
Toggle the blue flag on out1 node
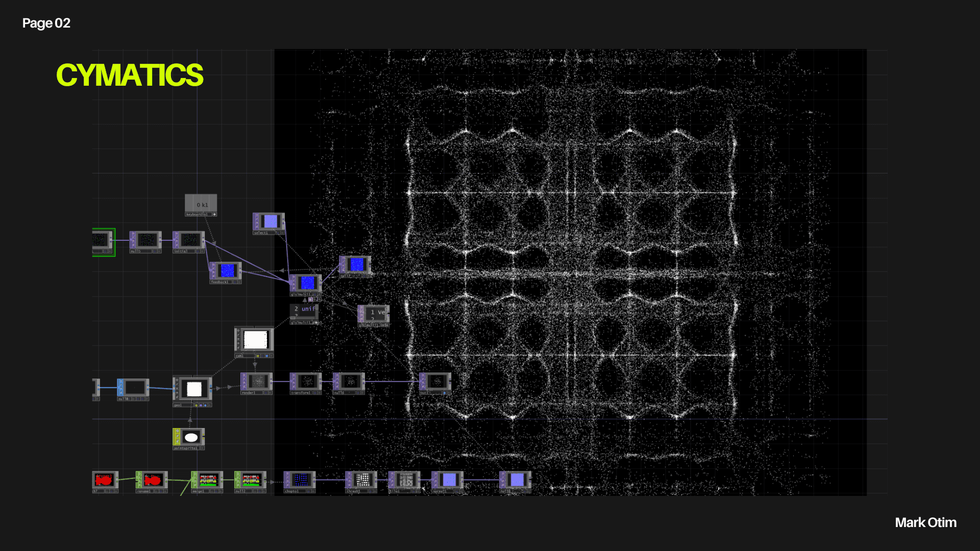pos(445,393)
